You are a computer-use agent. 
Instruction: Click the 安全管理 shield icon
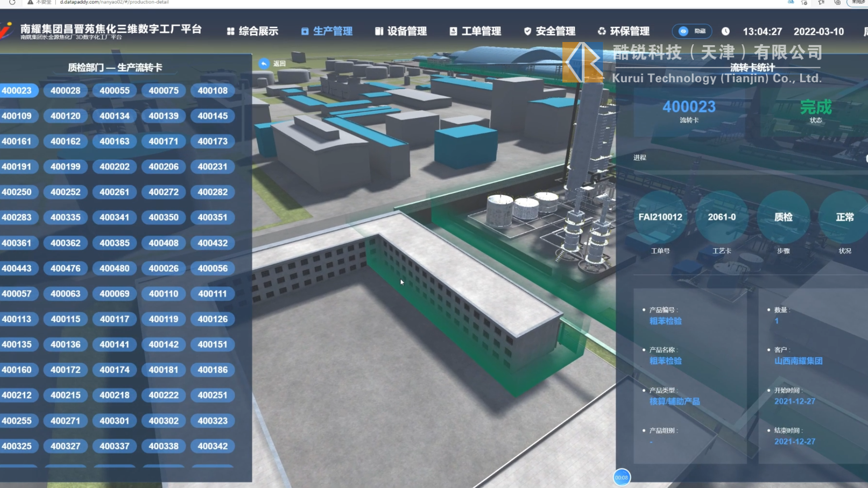click(x=527, y=31)
